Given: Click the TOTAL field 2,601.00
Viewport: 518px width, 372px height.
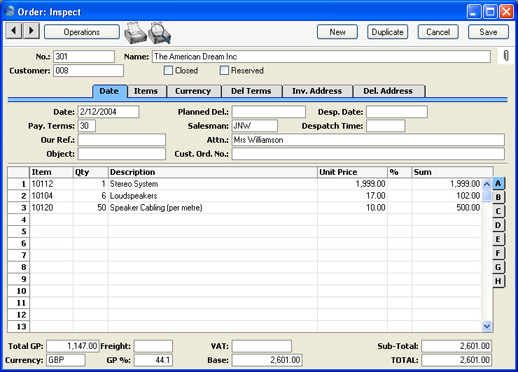Looking at the screenshot, I should [x=457, y=360].
